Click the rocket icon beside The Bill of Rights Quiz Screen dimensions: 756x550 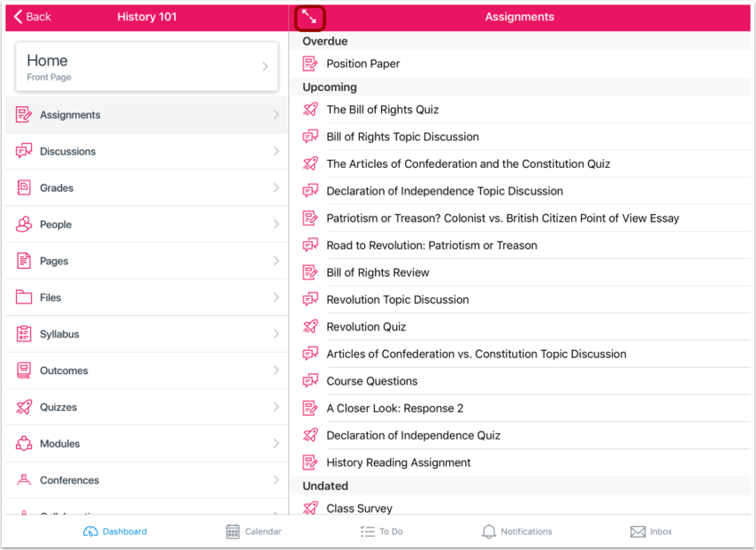[x=310, y=110]
